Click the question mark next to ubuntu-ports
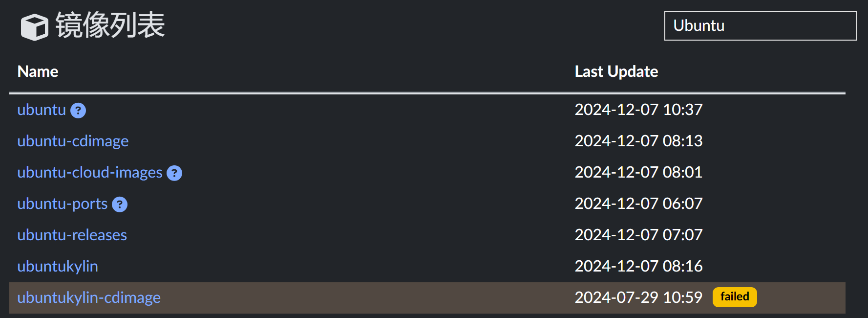The height and width of the screenshot is (318, 868). click(x=120, y=204)
